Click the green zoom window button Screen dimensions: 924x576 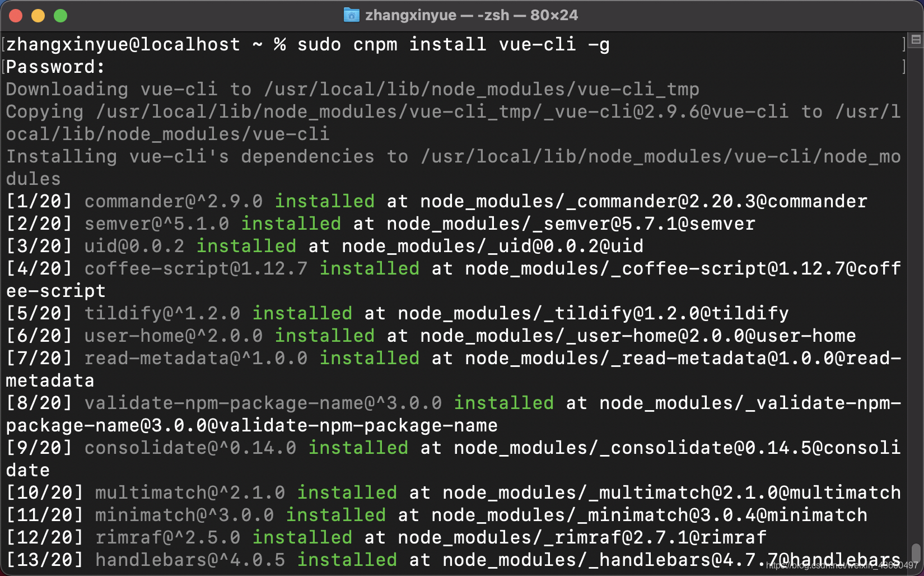[x=60, y=16]
